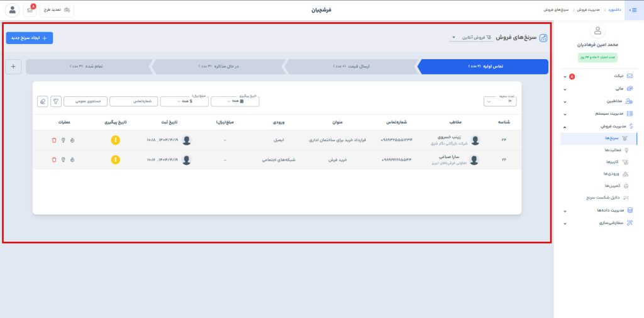Click the filter funnel icon above the table
This screenshot has height=318, width=644.
pos(56,101)
